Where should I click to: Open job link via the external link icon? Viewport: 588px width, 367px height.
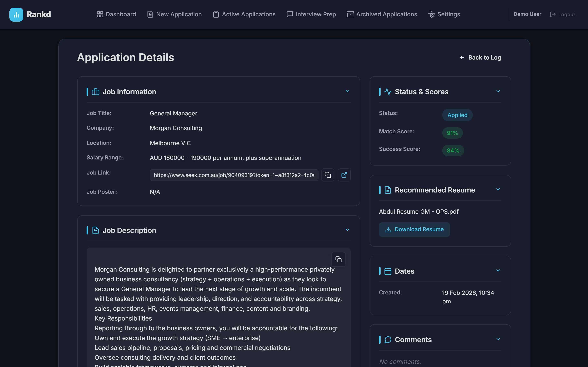[344, 175]
